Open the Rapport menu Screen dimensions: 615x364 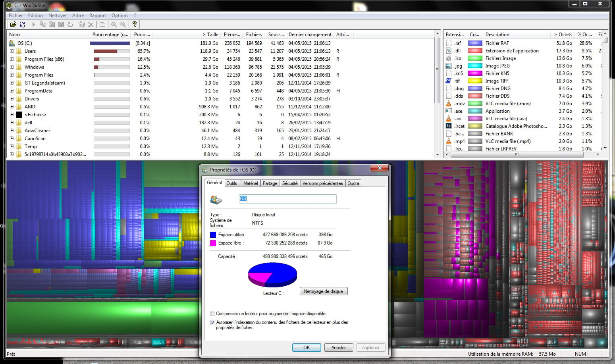tap(98, 15)
